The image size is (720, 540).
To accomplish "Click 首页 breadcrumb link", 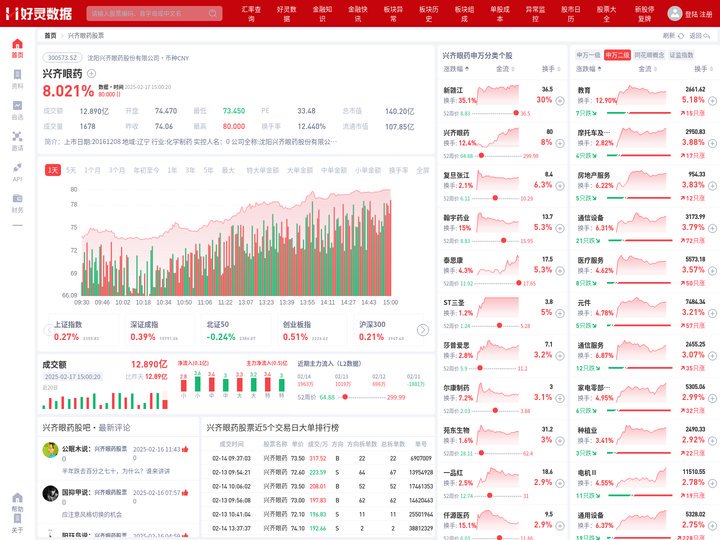I will (x=51, y=35).
